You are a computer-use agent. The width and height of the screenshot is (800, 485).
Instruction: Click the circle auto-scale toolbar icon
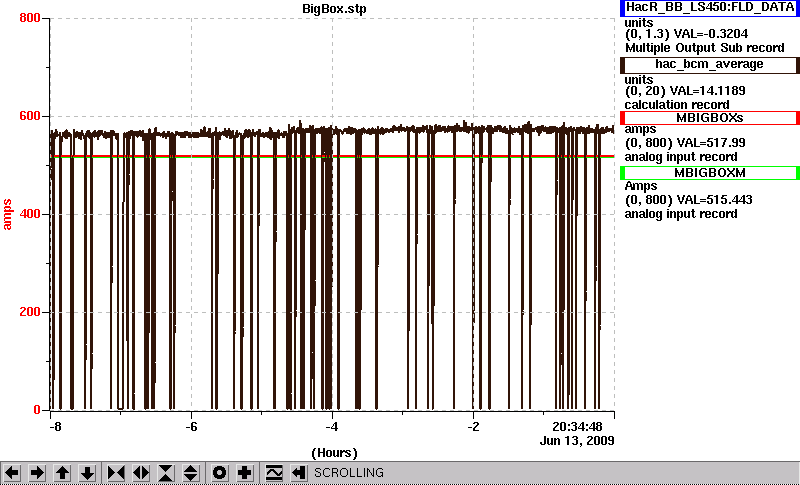click(x=219, y=473)
